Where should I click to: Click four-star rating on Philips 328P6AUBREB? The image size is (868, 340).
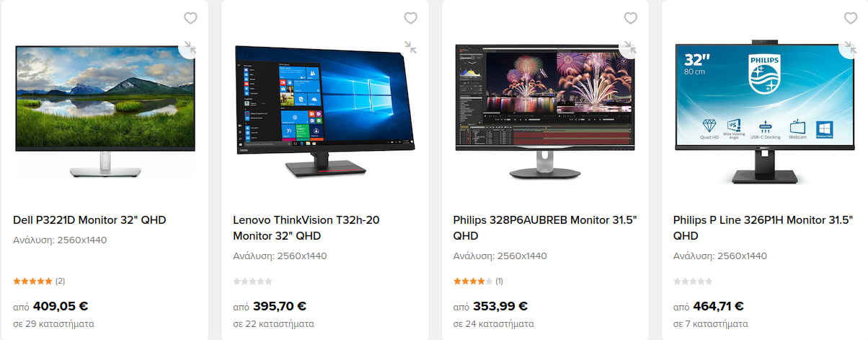(x=473, y=281)
